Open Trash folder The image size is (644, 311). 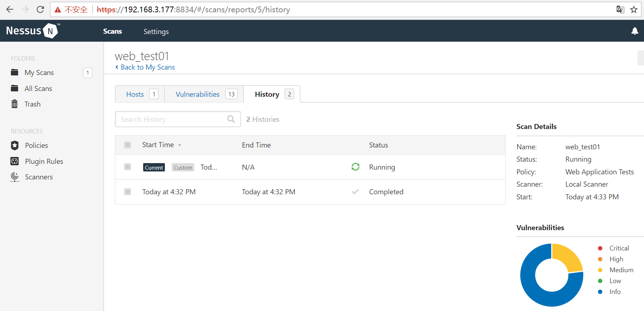(x=32, y=104)
